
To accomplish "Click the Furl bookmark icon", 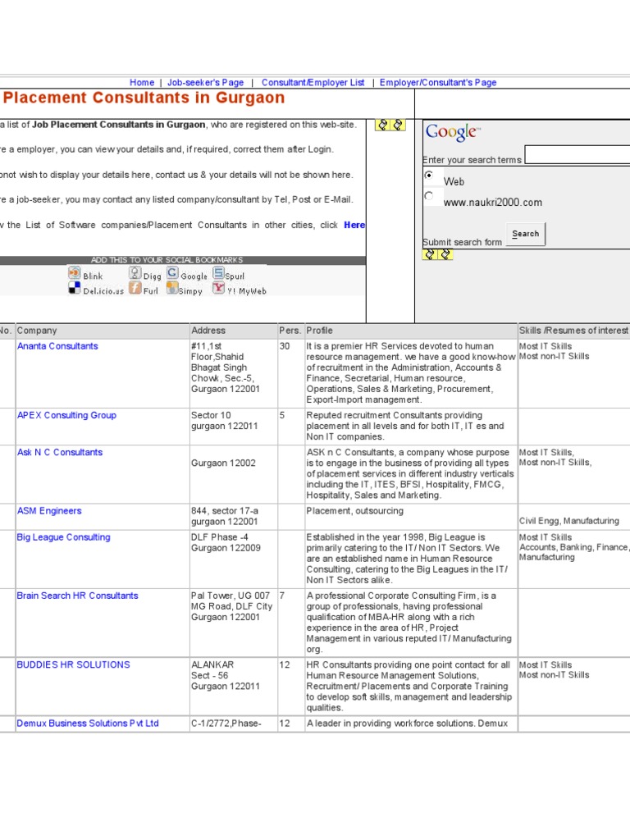I will (135, 288).
